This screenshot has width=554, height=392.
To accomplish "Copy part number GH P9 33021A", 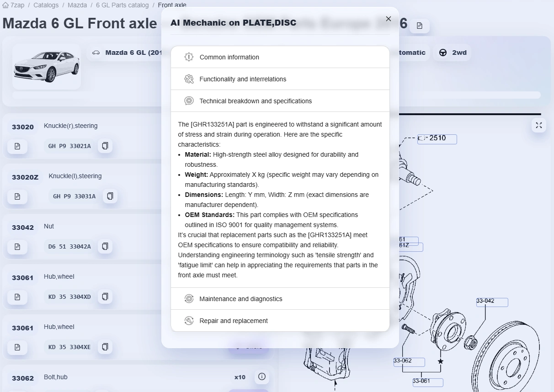I will coord(105,146).
